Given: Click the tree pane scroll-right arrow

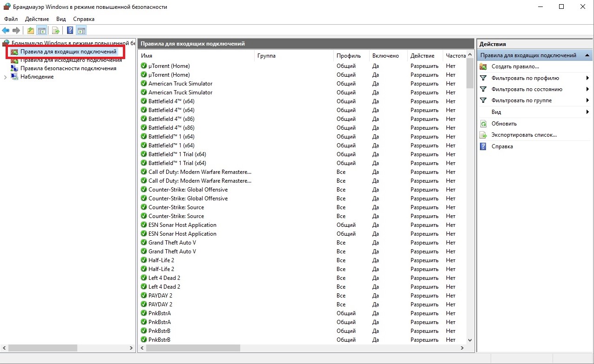Looking at the screenshot, I should click(131, 348).
